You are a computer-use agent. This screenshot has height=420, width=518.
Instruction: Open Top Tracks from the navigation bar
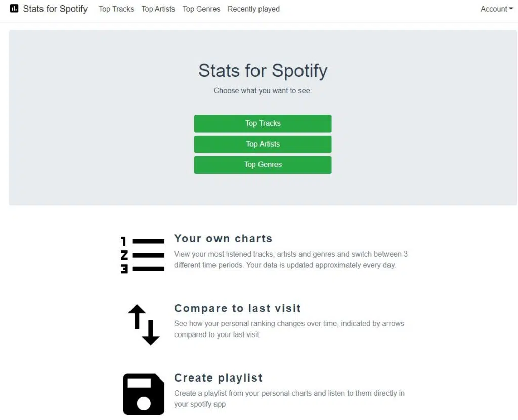[116, 9]
